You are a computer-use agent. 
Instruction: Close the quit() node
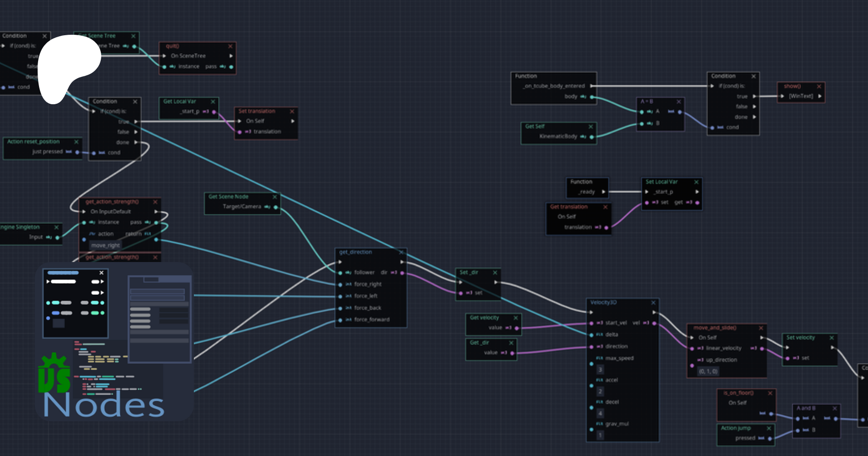[x=230, y=46]
